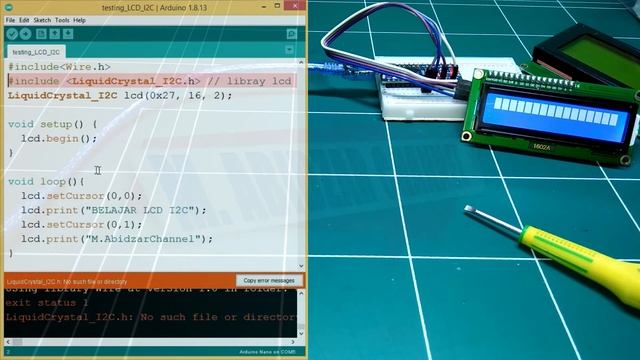Open the tab options dropdown arrow
This screenshot has height=360, width=640.
coord(289,50)
